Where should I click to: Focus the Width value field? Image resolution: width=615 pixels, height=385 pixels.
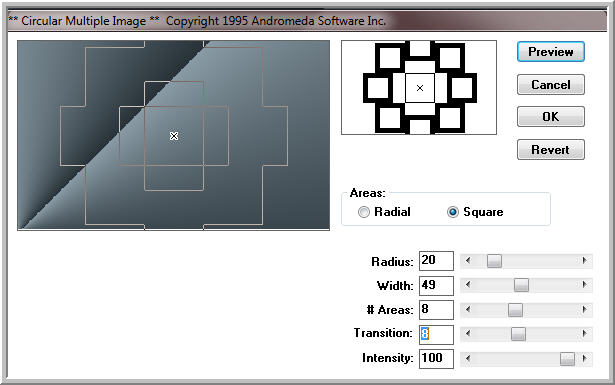[436, 285]
